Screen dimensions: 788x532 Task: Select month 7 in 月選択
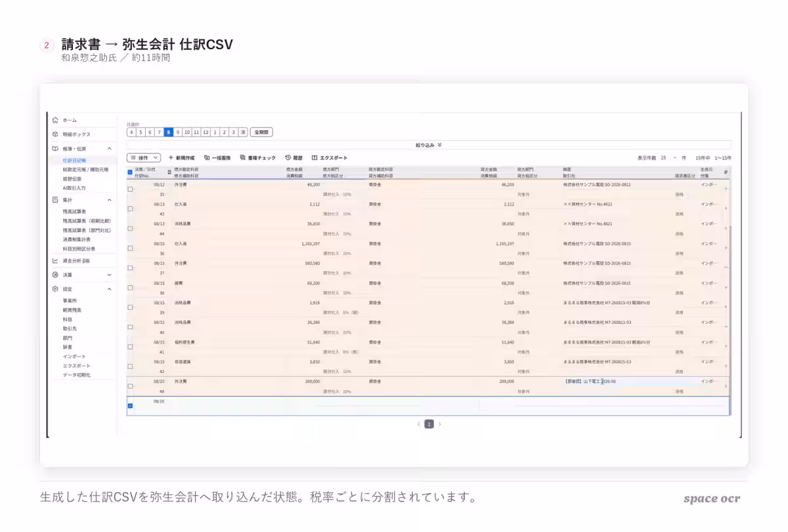159,132
